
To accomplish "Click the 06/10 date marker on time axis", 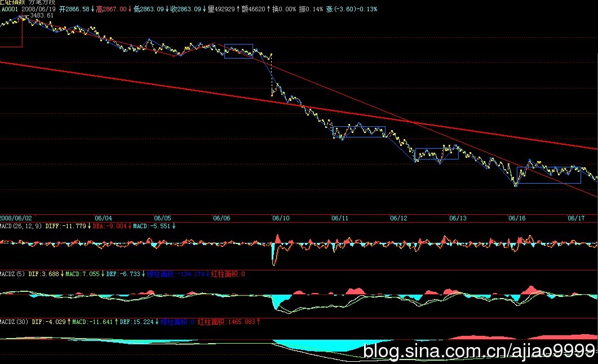I will click(281, 218).
